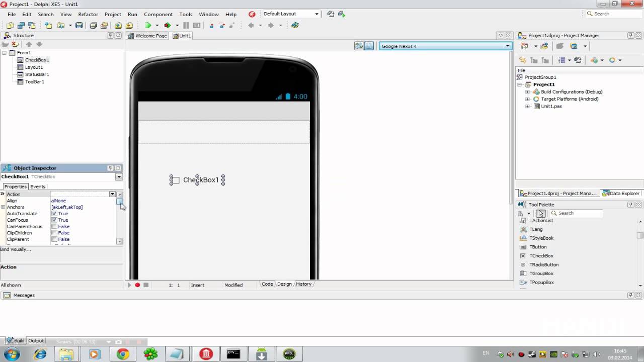The width and height of the screenshot is (644, 362).
Task: Click Move Down arrow in Structure panel
Action: [39, 44]
